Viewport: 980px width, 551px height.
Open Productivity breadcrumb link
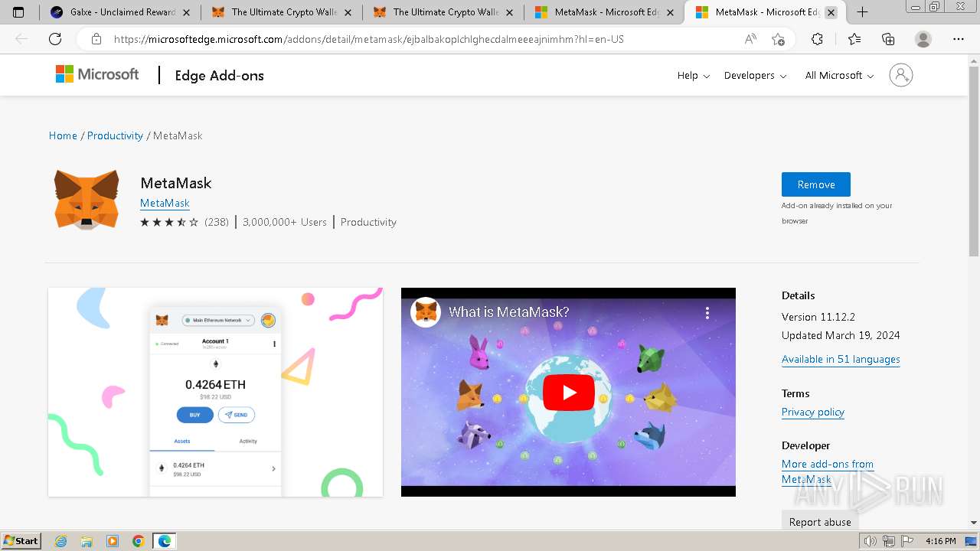(x=115, y=135)
